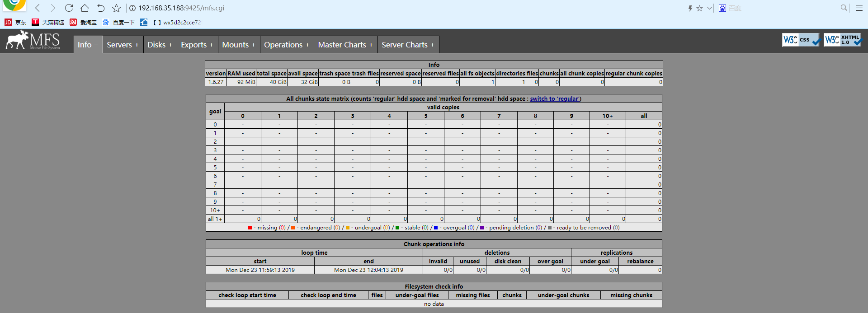
Task: Click the 'all 1+' row label
Action: 215,219
